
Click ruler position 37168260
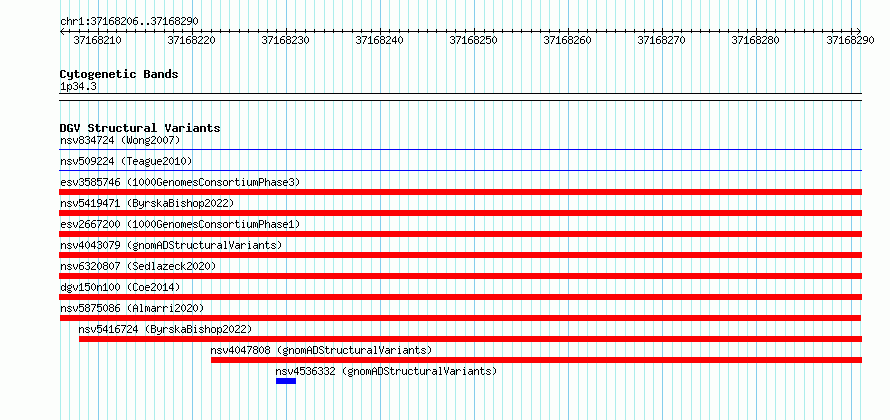(x=568, y=40)
